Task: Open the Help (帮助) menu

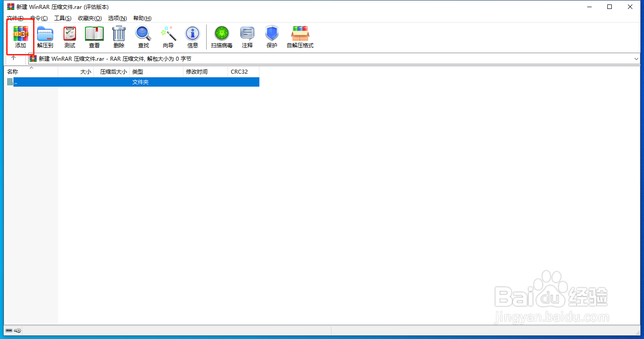Action: [142, 18]
